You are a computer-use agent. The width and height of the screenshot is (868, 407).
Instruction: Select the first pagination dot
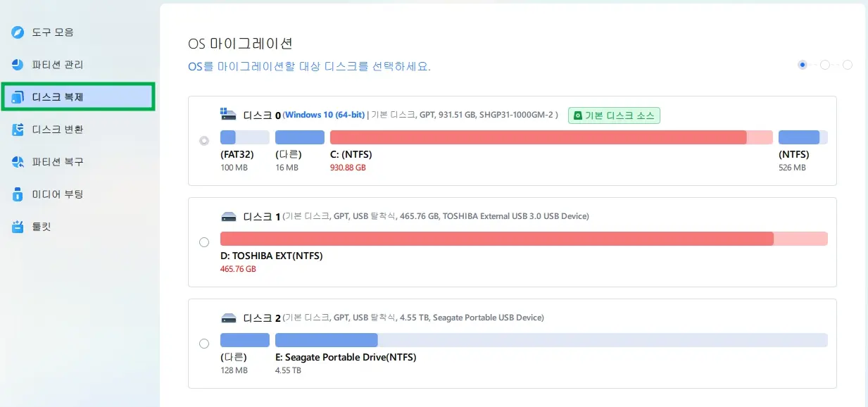click(x=803, y=64)
